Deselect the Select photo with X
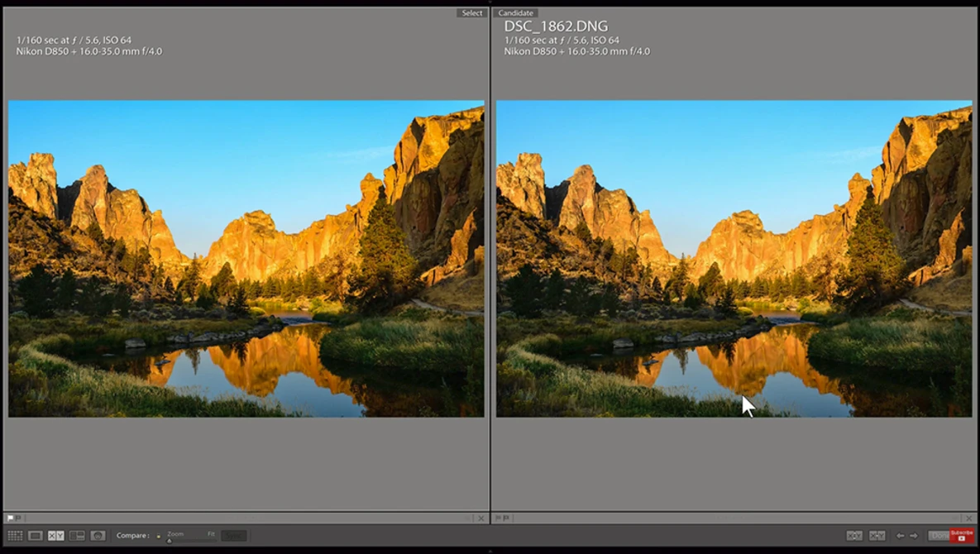Image resolution: width=980 pixels, height=554 pixels. (x=481, y=518)
